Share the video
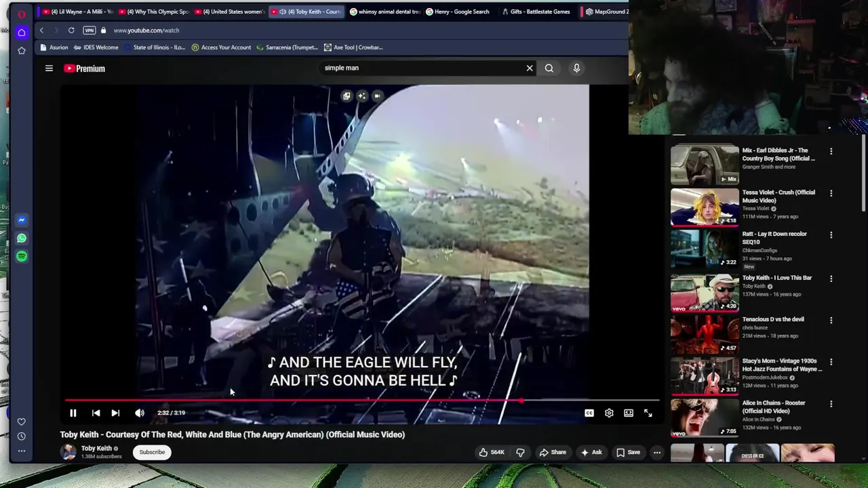Viewport: 868px width, 488px height. tap(552, 452)
